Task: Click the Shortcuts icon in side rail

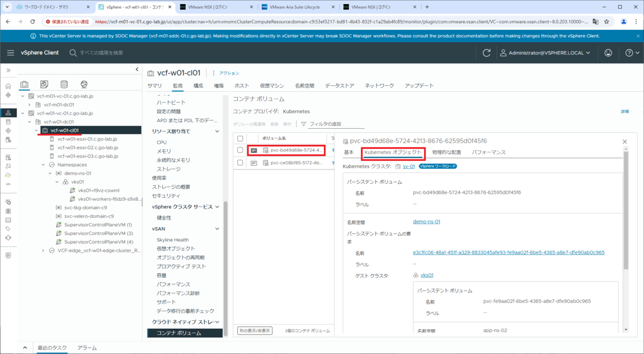Action: tap(8, 95)
